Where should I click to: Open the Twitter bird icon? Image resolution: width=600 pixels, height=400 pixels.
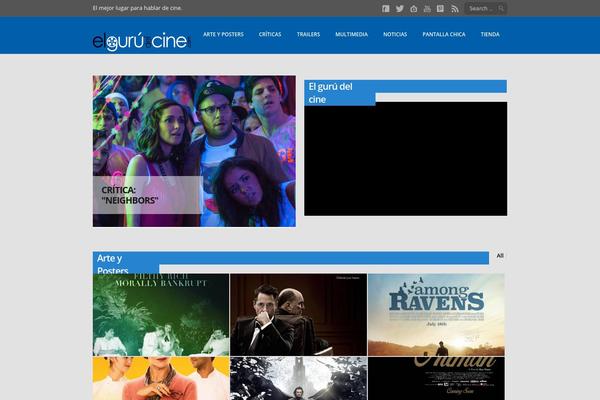point(399,8)
